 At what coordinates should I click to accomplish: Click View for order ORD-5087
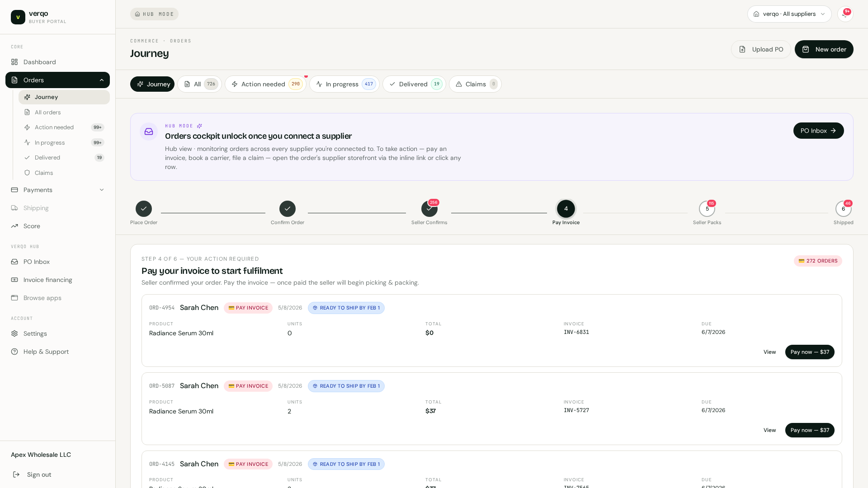(x=769, y=430)
